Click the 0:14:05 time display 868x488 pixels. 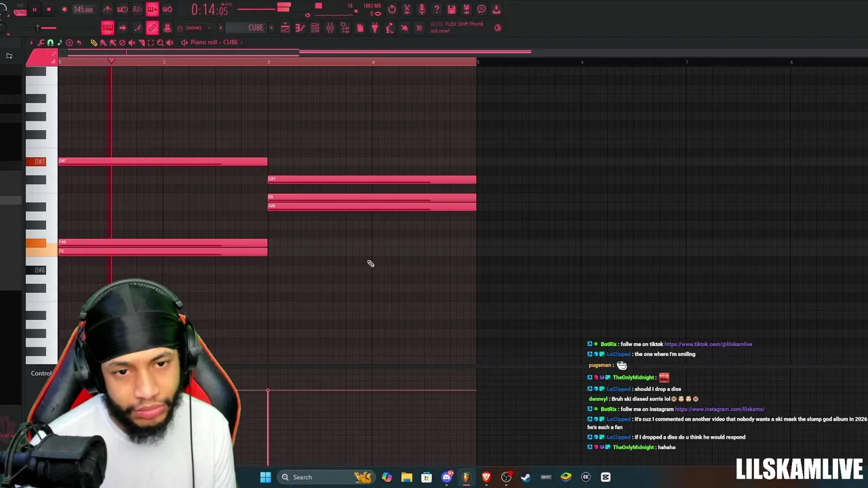pos(210,9)
